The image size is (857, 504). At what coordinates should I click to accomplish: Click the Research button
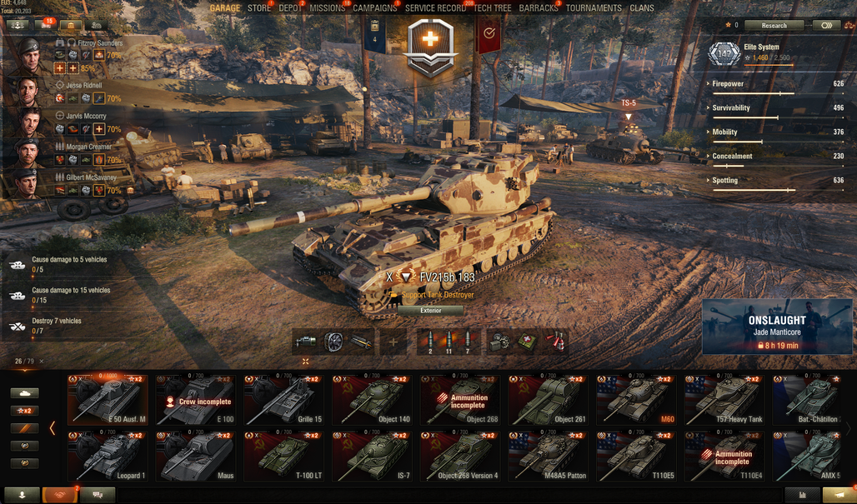click(774, 25)
